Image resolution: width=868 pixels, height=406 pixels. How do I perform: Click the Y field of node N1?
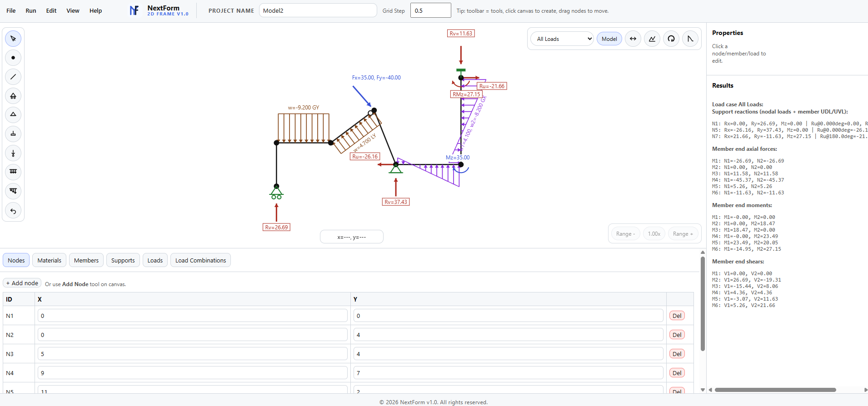[x=509, y=316]
